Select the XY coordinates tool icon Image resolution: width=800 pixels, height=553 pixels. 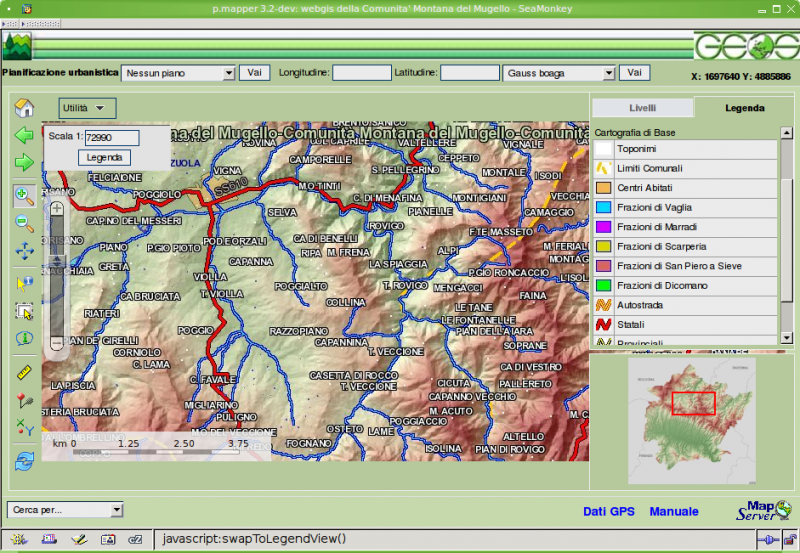[25, 428]
